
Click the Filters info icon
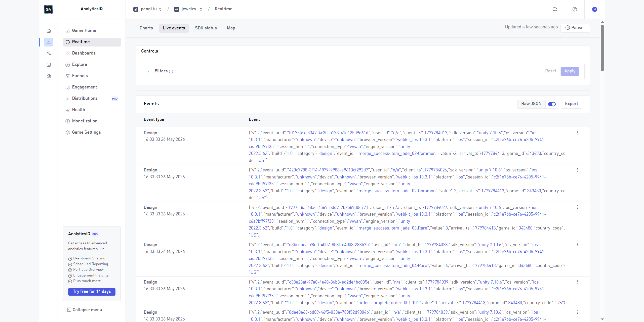[x=171, y=72]
